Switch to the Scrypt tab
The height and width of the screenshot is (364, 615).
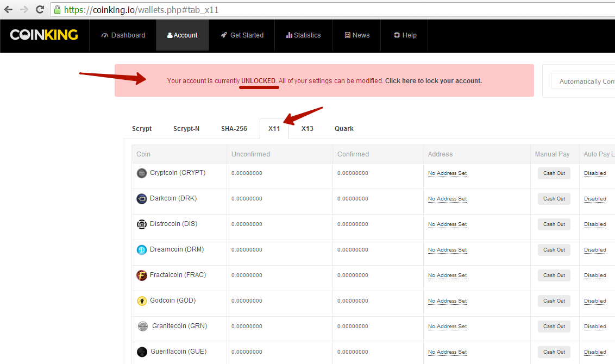[x=142, y=129]
